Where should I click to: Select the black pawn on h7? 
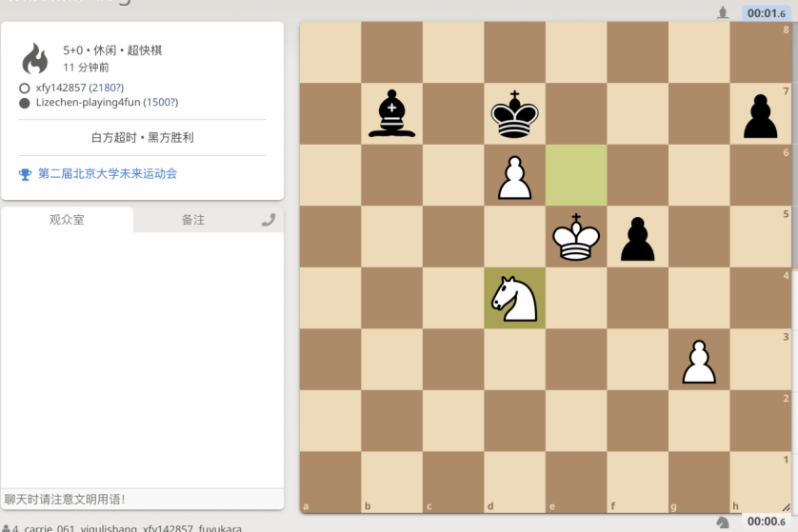(x=760, y=116)
